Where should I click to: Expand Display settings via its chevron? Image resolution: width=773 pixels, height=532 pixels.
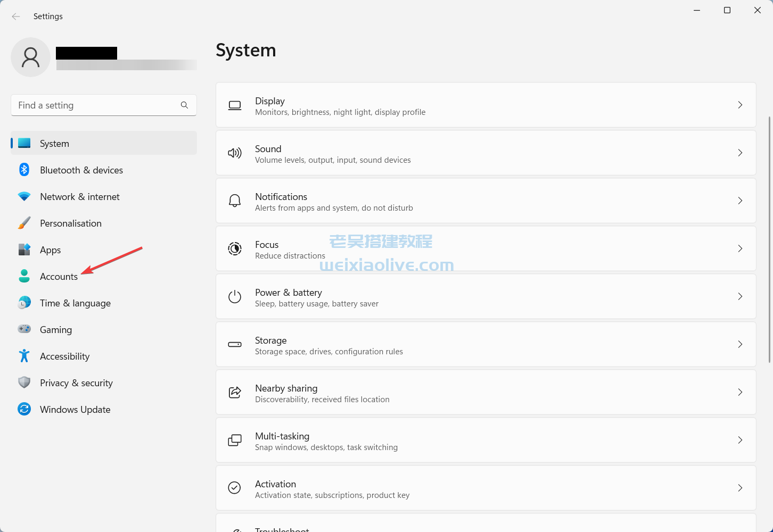coord(740,105)
